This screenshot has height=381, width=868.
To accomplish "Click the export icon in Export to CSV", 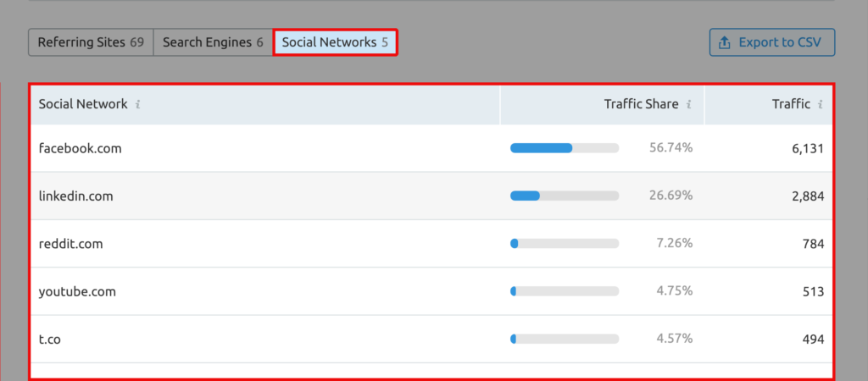I will coord(724,42).
